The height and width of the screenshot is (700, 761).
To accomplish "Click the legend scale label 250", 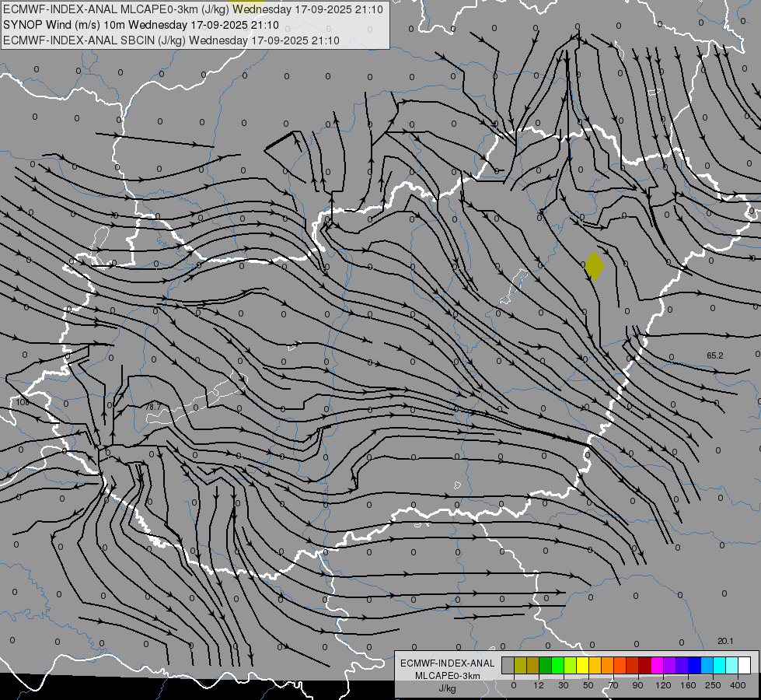I will [x=713, y=685].
